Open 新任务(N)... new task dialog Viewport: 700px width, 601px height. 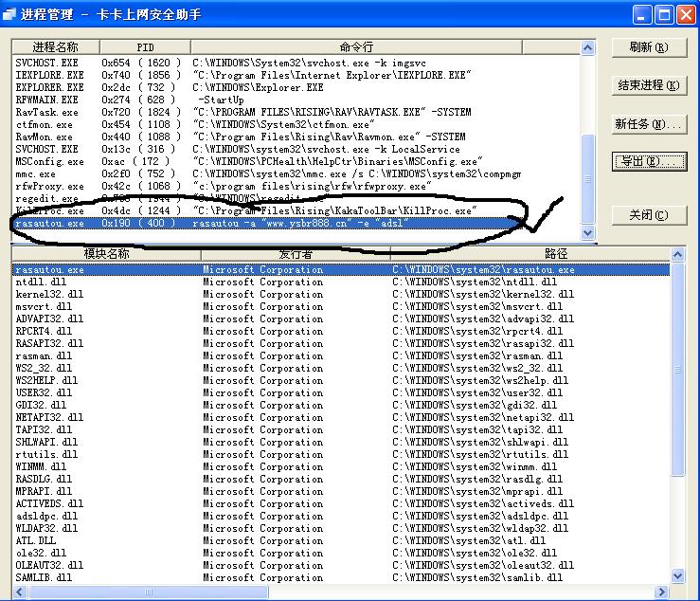point(649,124)
